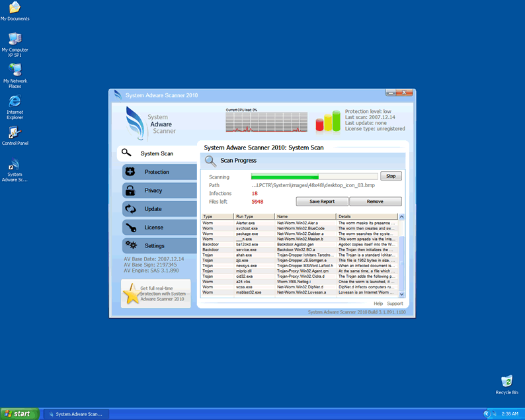The width and height of the screenshot is (525, 420).
Task: Open the Support link
Action: tap(395, 304)
